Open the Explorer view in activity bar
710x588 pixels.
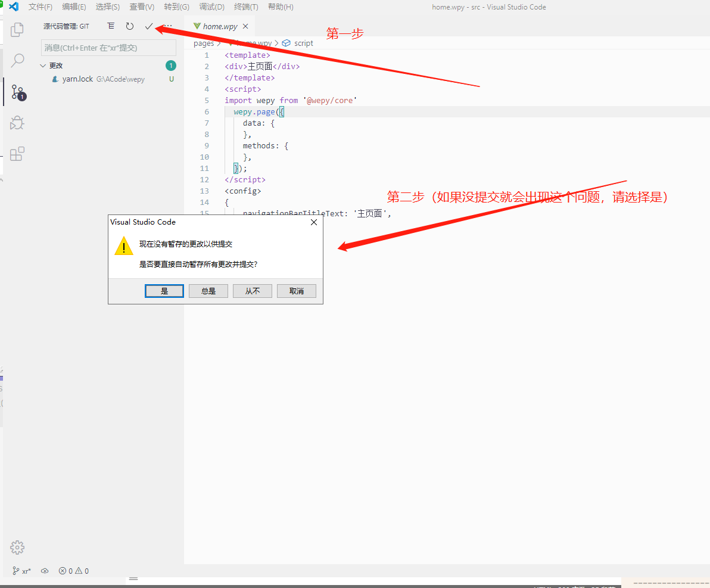[17, 29]
